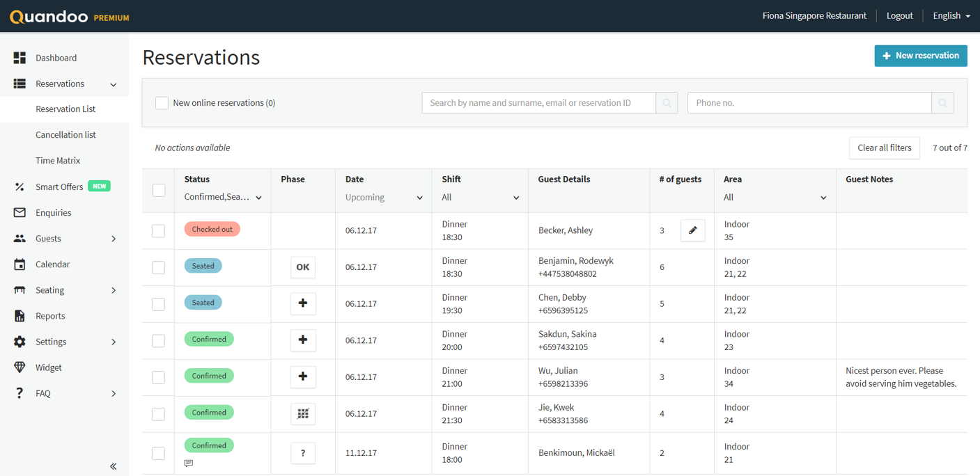Click the plus phase icon for Chen, Debby
Screen dimensions: 980x476
tap(303, 303)
